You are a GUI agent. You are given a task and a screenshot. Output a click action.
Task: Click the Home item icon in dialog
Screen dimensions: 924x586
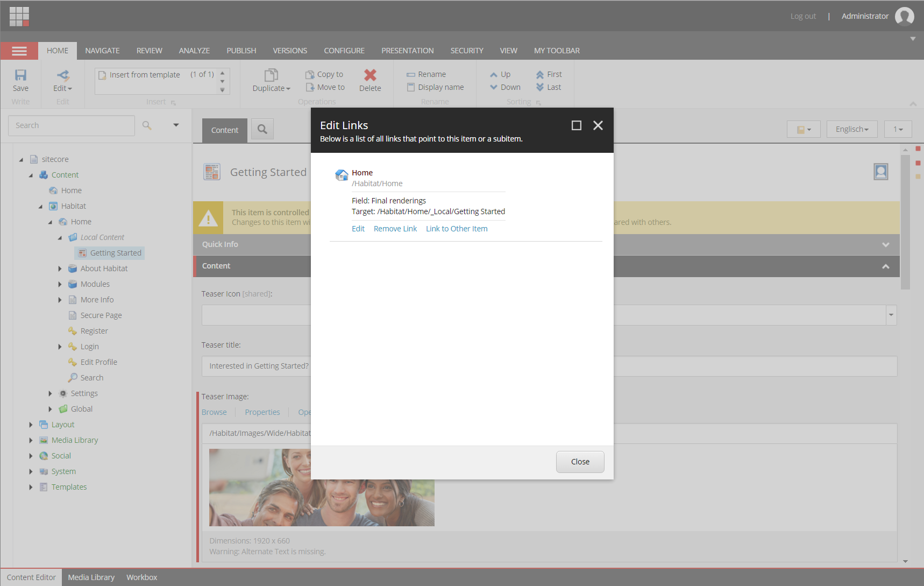tap(342, 175)
